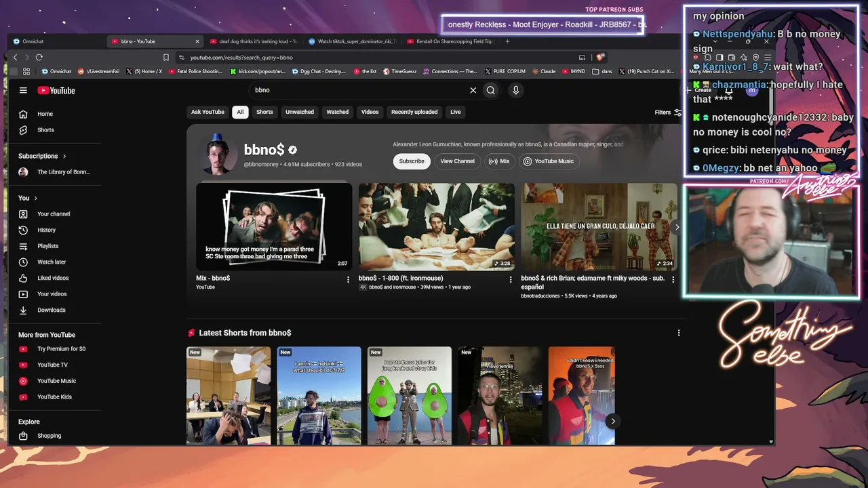Open the avocado costume Short thumbnail
Screen dimensions: 868x488
pyautogui.click(x=410, y=396)
